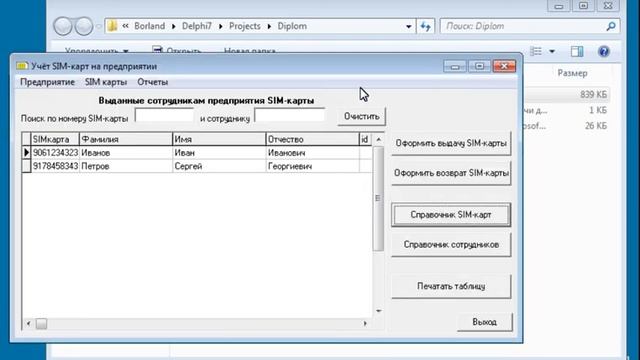The width and height of the screenshot is (640, 360).
Task: Select the Иванович patronymic cell
Action: 312,153
